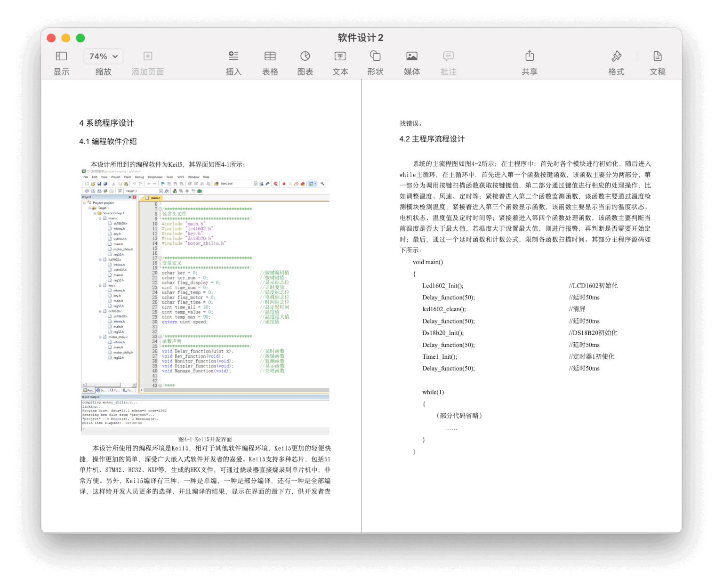This screenshot has height=588, width=723.
Task: Click code line lcd1602_clean();
Action: point(444,309)
